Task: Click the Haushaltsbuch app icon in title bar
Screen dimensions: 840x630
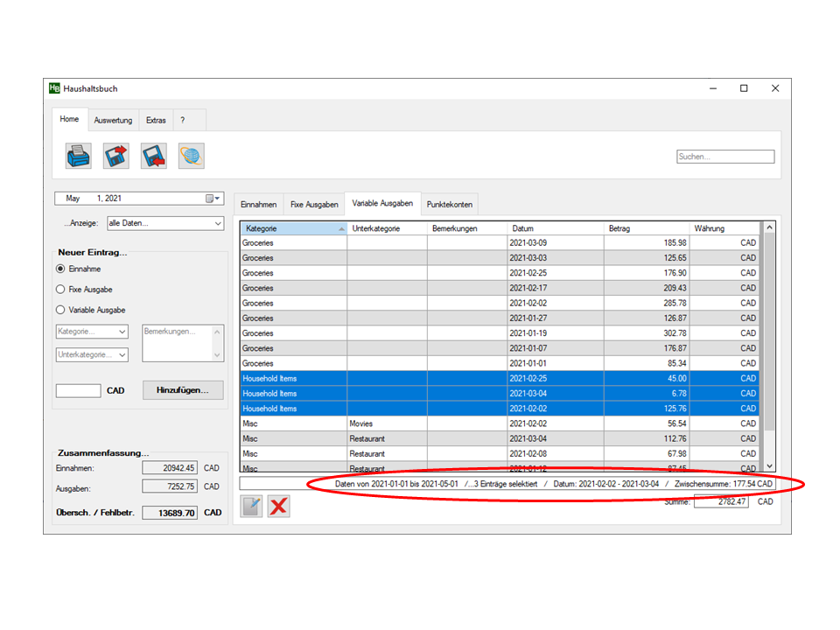Action: tap(54, 88)
